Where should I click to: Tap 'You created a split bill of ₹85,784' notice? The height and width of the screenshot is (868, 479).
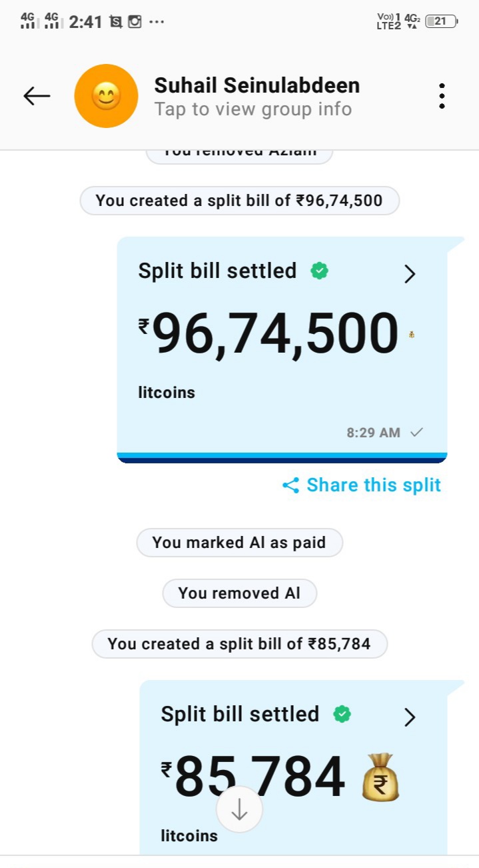[x=239, y=644]
